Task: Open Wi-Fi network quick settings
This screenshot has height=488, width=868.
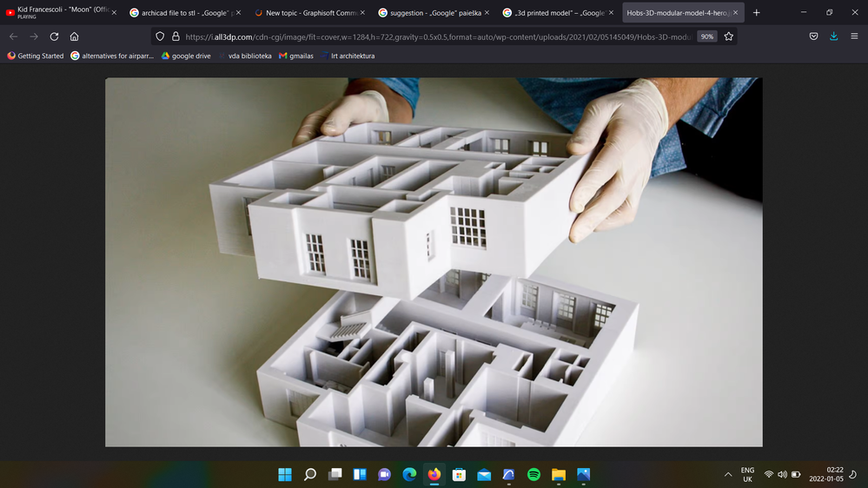Action: point(768,475)
